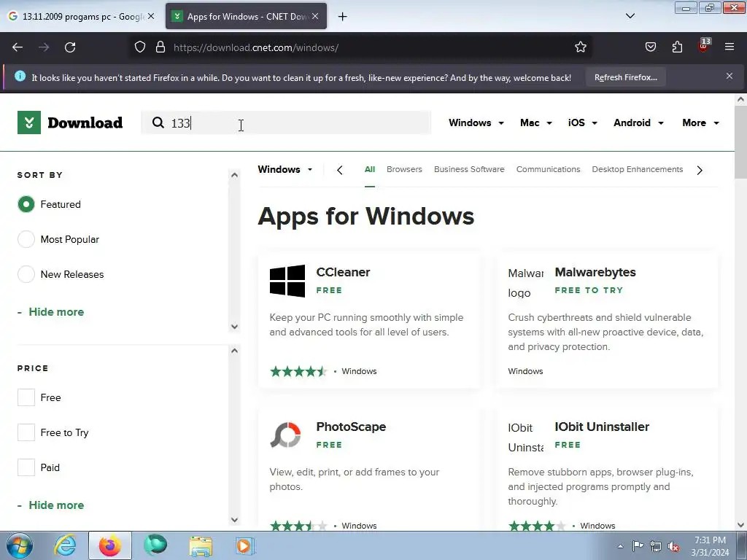Click the magnifier search icon
The height and width of the screenshot is (560, 747).
[x=158, y=122]
